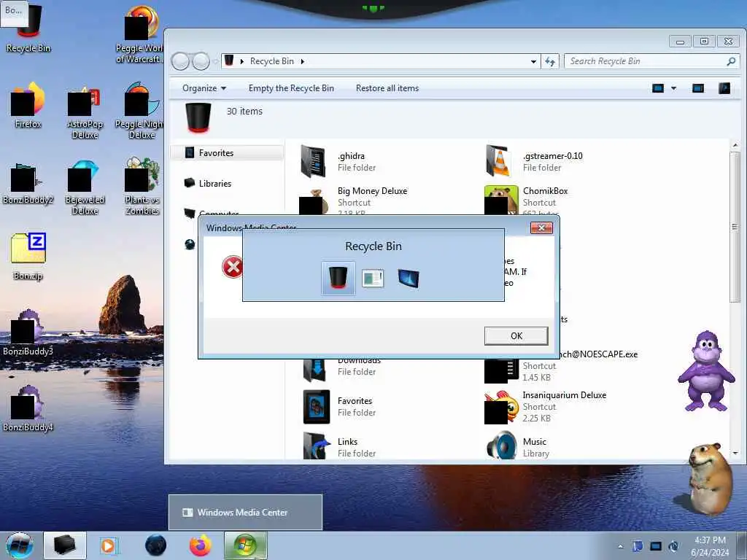Click the globe icon on taskbar
The image size is (747, 560).
156,545
